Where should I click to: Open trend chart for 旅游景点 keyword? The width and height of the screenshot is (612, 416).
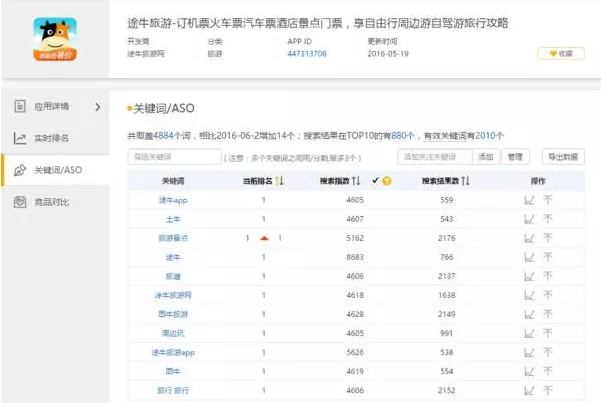[529, 238]
